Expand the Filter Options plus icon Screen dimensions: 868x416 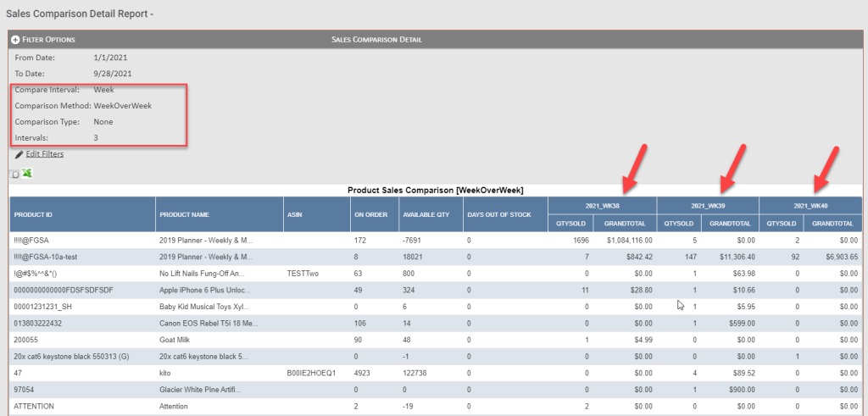point(15,40)
